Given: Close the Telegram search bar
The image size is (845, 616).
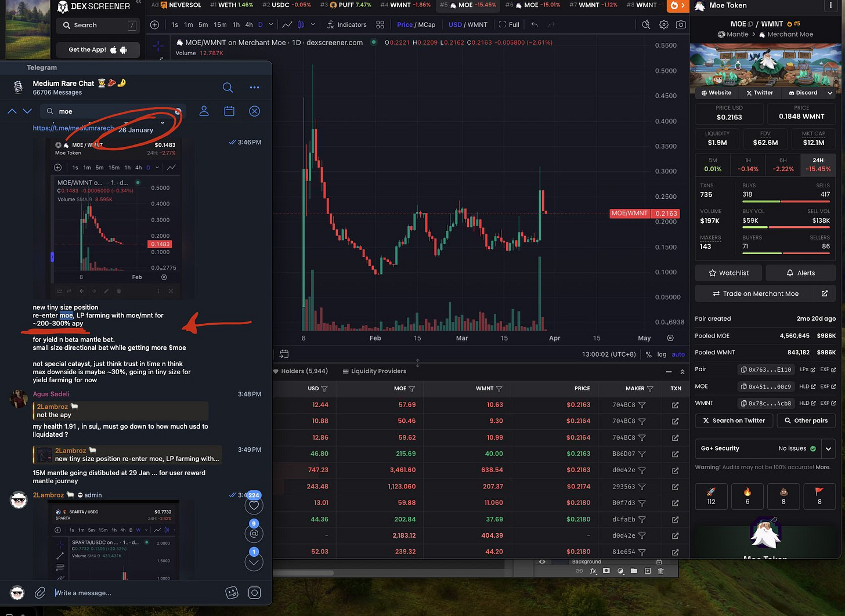Looking at the screenshot, I should tap(254, 111).
